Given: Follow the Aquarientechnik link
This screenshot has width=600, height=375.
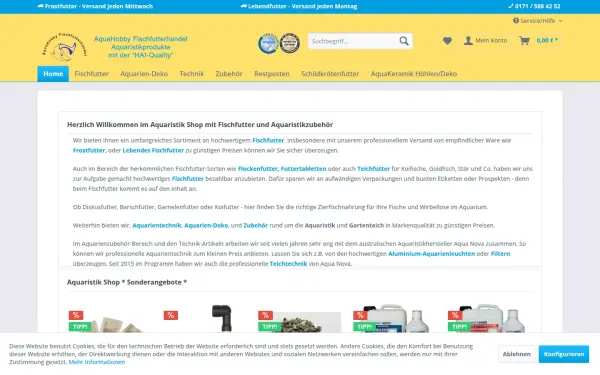Looking at the screenshot, I should (157, 225).
